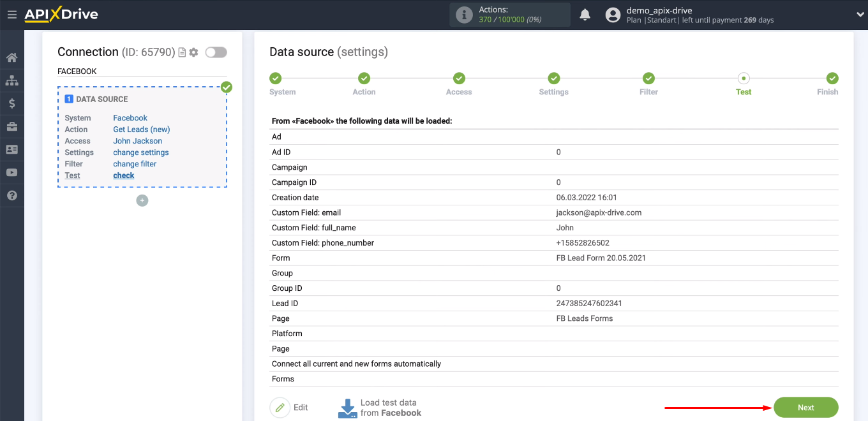The image size is (868, 421).
Task: Open the hamburger navigation menu
Action: click(x=12, y=15)
